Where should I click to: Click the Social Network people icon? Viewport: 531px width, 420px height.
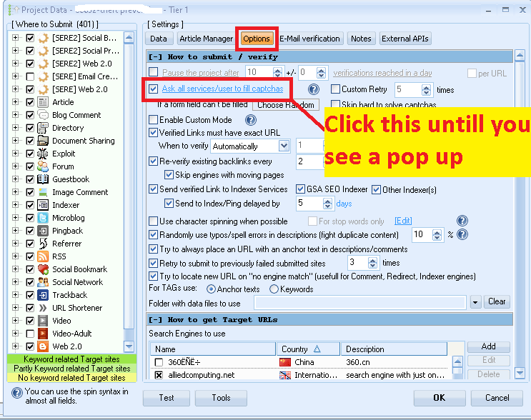pos(43,282)
